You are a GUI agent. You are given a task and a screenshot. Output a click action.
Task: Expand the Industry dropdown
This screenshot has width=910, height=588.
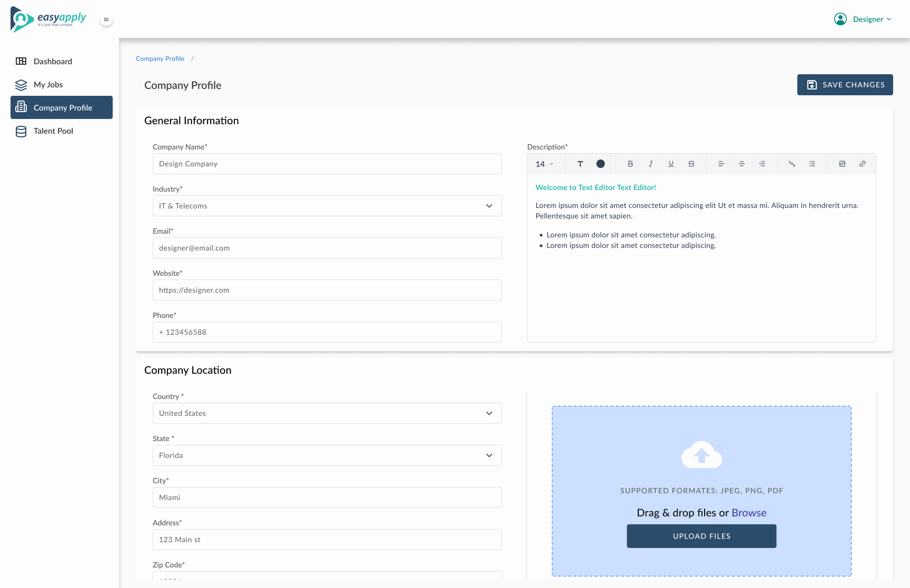tap(327, 206)
